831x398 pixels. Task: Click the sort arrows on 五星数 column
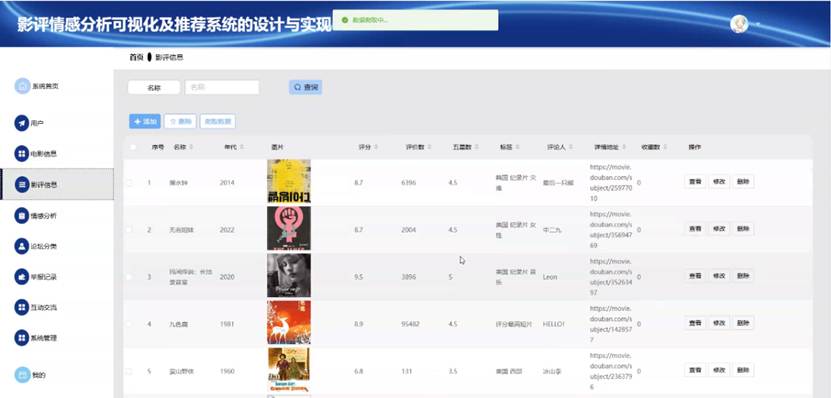point(476,147)
